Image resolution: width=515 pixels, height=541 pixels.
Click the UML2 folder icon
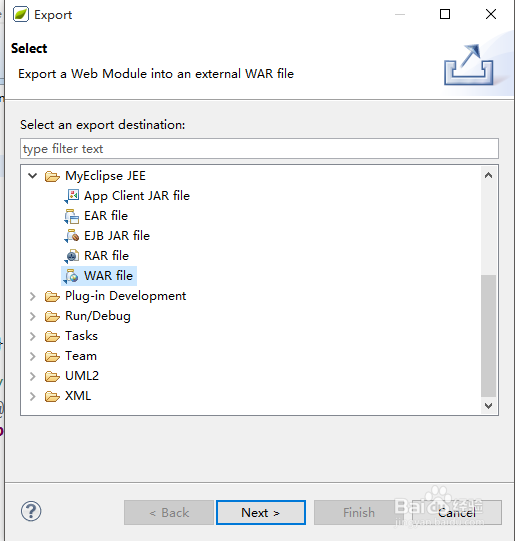tap(52, 376)
